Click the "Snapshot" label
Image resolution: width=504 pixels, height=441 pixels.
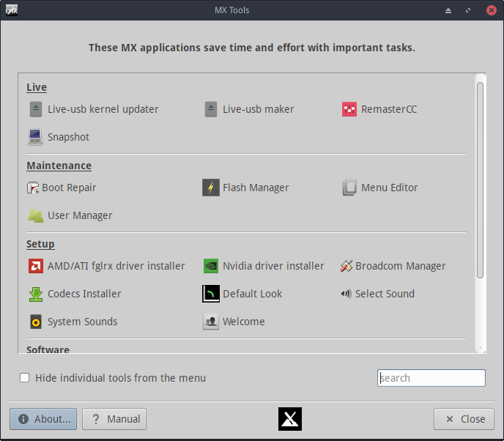click(x=68, y=137)
